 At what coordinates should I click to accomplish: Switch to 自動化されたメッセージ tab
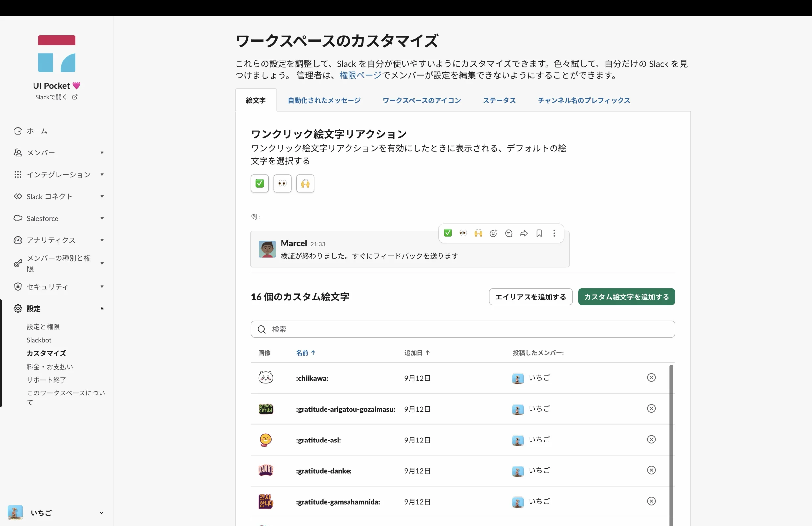(x=324, y=100)
